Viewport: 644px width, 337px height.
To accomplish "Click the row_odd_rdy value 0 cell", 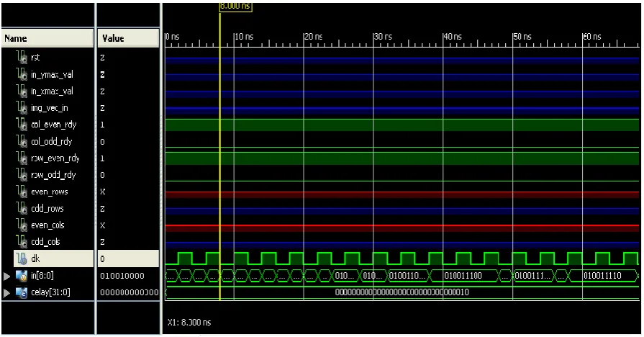I will 102,175.
